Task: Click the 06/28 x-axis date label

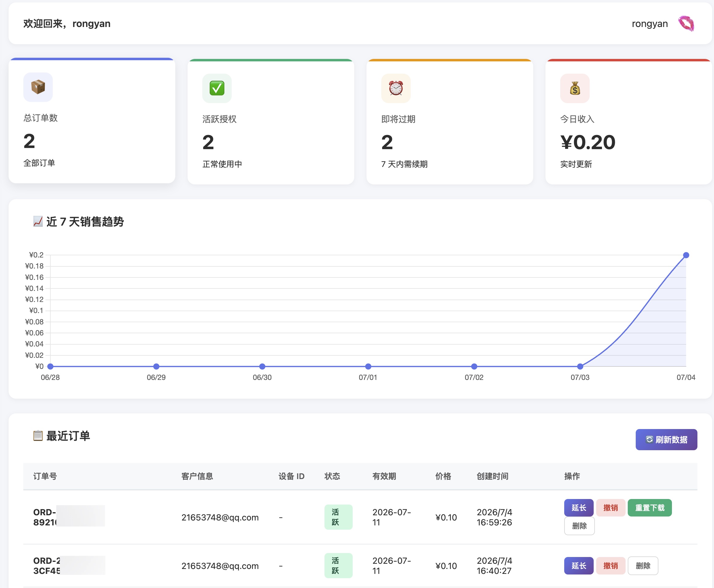Action: click(x=50, y=377)
